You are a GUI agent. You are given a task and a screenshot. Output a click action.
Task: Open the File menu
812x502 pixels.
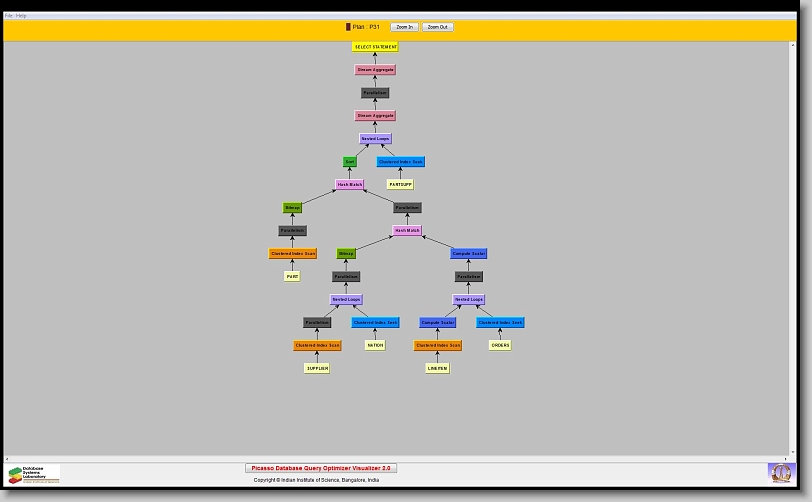(9, 16)
